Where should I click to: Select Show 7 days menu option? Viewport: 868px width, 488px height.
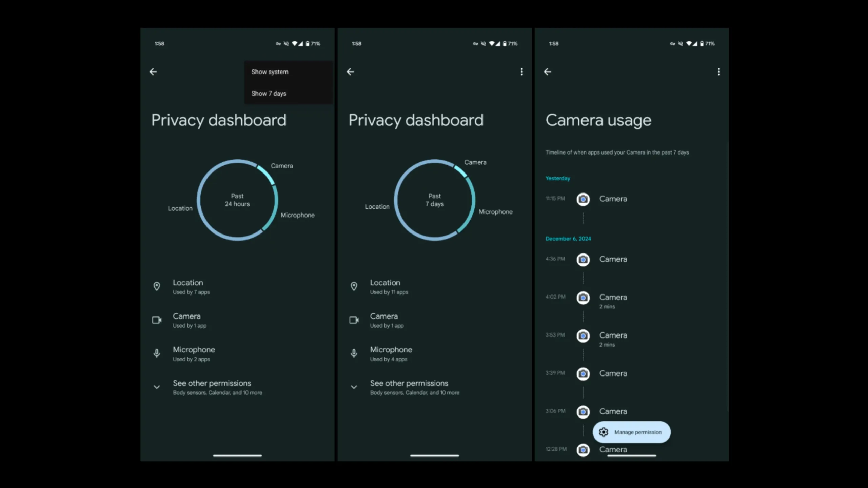click(289, 93)
